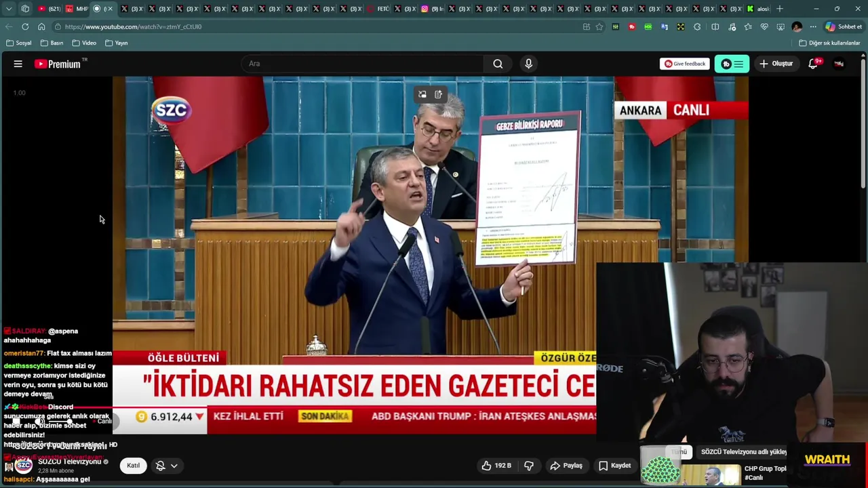This screenshot has height=488, width=868.
Task: Click the red extension icon in the toolbar
Action: pyautogui.click(x=632, y=26)
